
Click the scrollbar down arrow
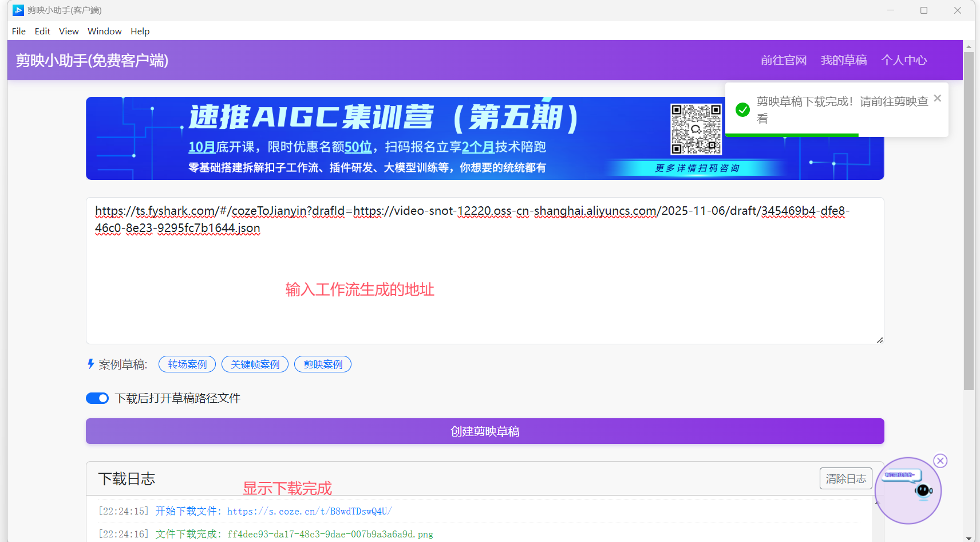click(x=969, y=537)
